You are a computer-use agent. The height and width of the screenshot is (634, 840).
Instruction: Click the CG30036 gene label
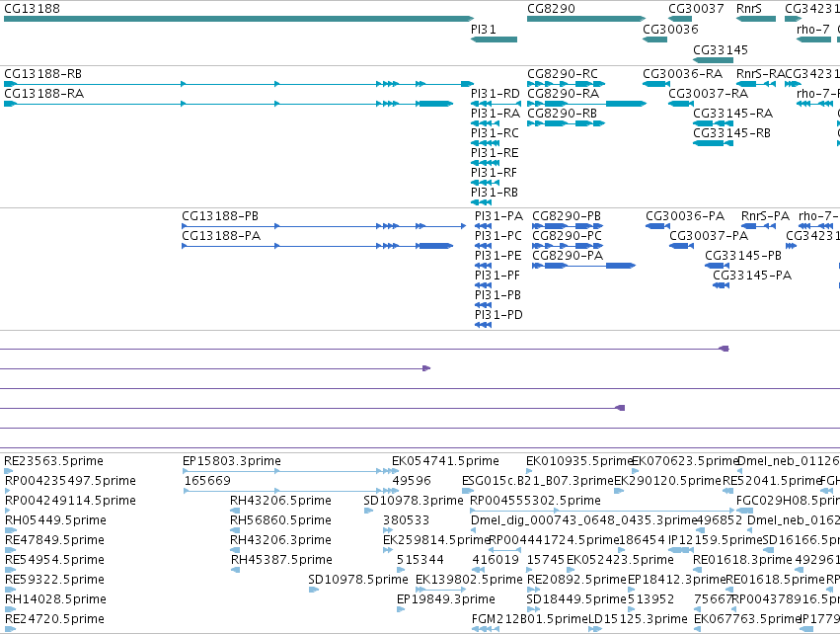670,29
